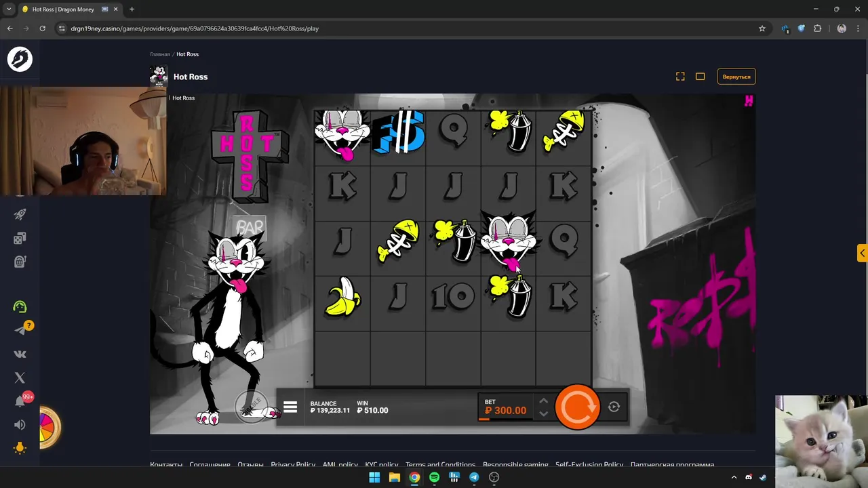
Task: Bookmark this page with star icon
Action: tap(762, 28)
